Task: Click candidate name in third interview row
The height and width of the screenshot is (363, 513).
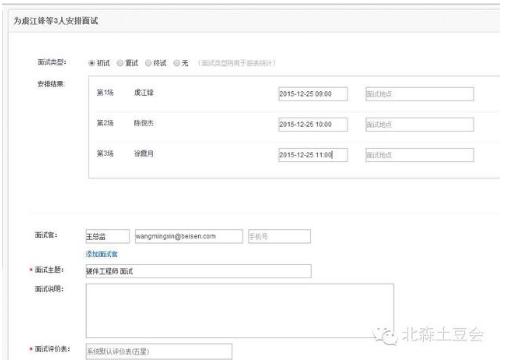Action: 144,154
